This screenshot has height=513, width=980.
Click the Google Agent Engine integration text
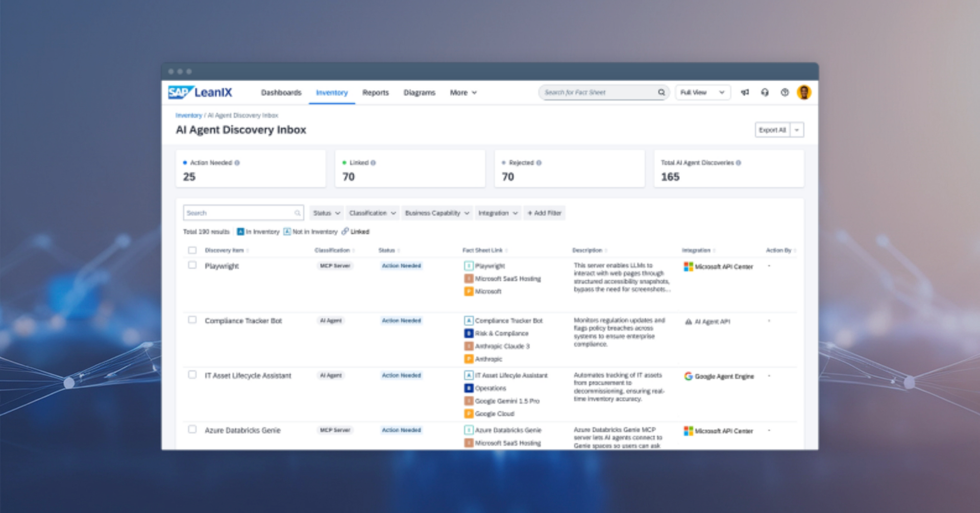724,376
